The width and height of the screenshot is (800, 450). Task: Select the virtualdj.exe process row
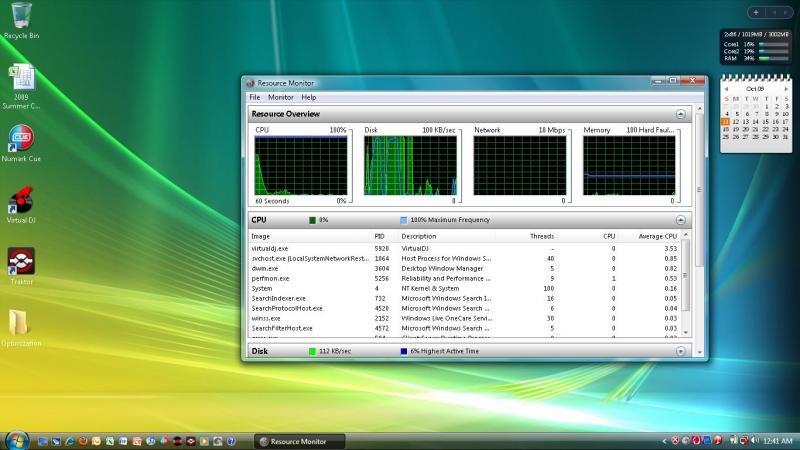(x=464, y=248)
